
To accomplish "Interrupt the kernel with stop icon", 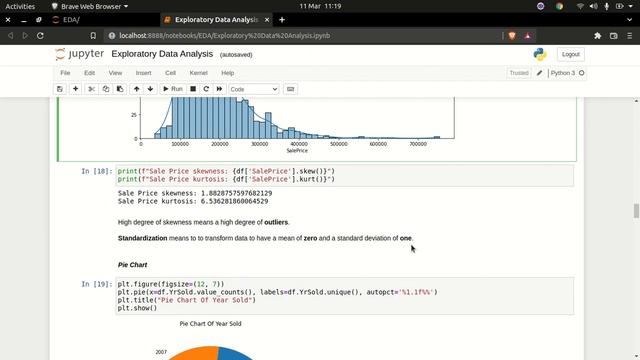I will 193,89.
